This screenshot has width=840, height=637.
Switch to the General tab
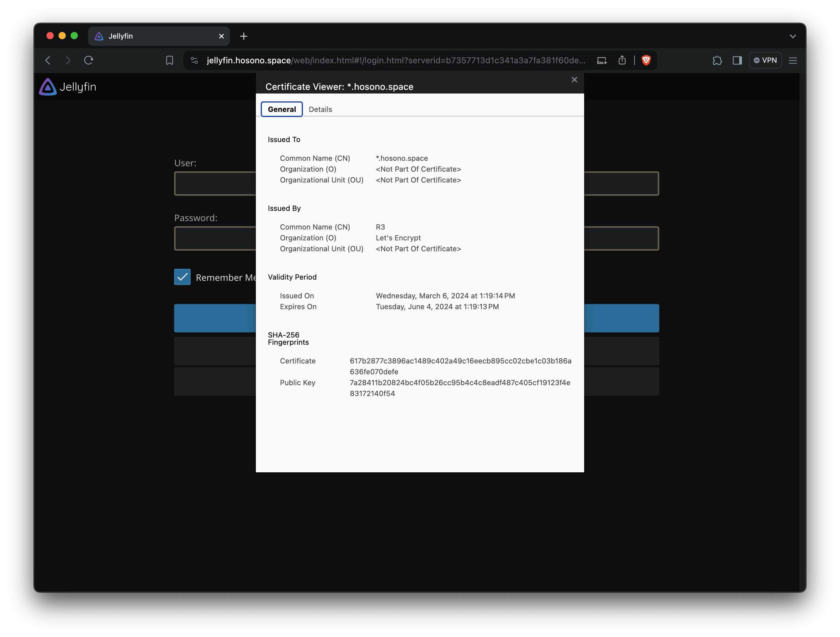(x=282, y=109)
